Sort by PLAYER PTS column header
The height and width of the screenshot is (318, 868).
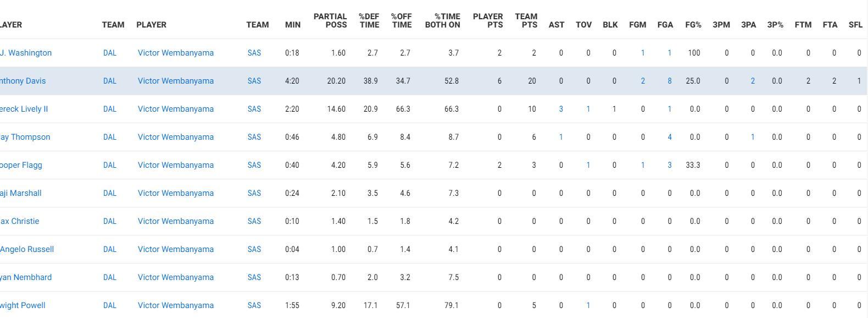click(488, 20)
